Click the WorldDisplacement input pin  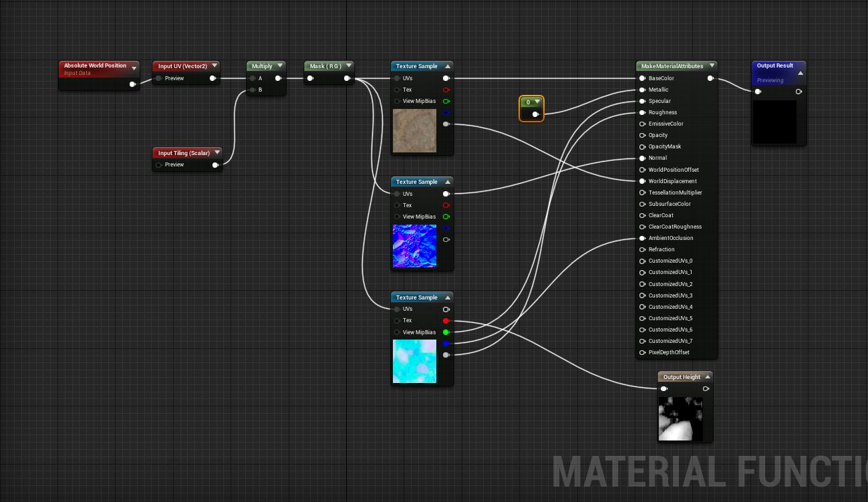click(642, 181)
